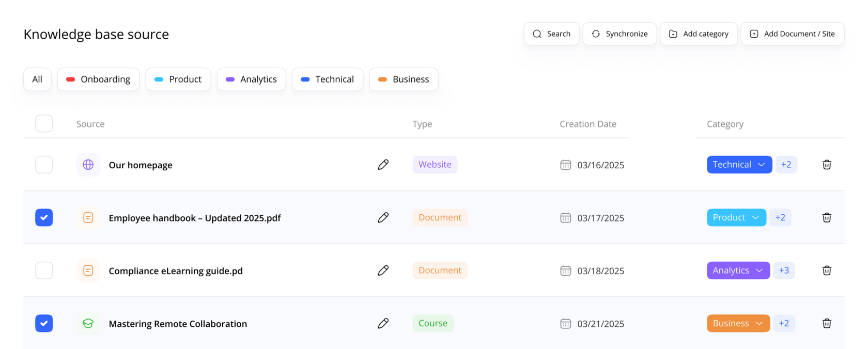This screenshot has height=349, width=868.
Task: Click the pencil edit icon for Our homepage
Action: (x=383, y=165)
